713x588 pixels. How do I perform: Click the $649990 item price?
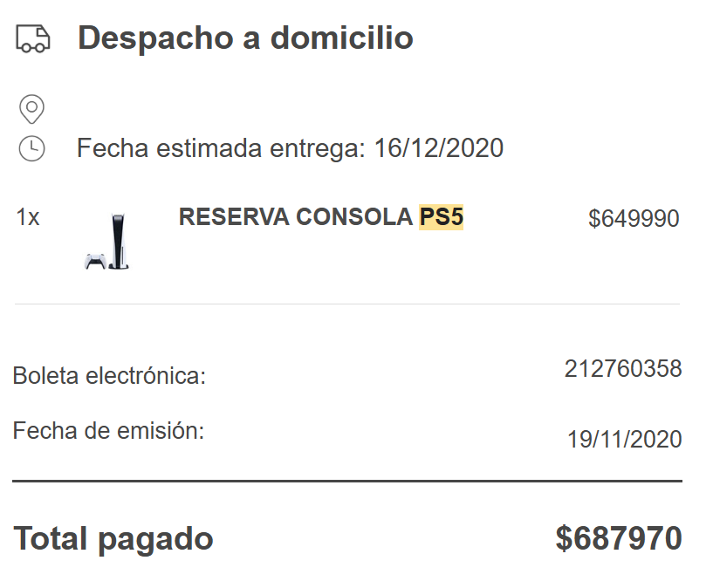coord(634,218)
